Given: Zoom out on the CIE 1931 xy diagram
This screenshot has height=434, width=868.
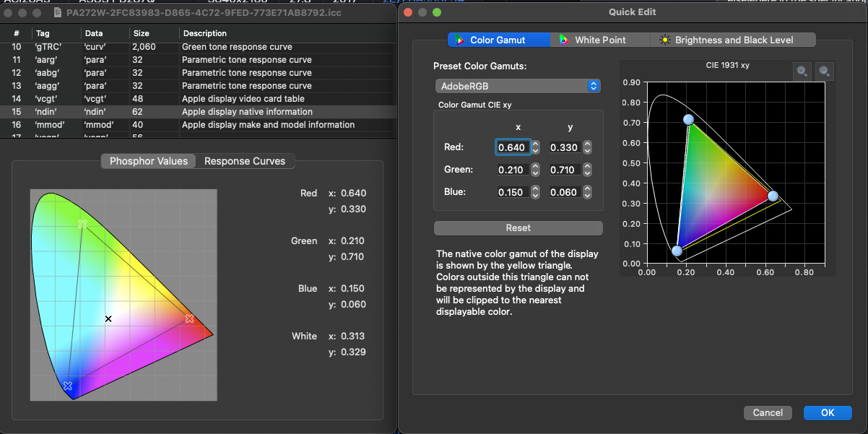Looking at the screenshot, I should (x=824, y=71).
